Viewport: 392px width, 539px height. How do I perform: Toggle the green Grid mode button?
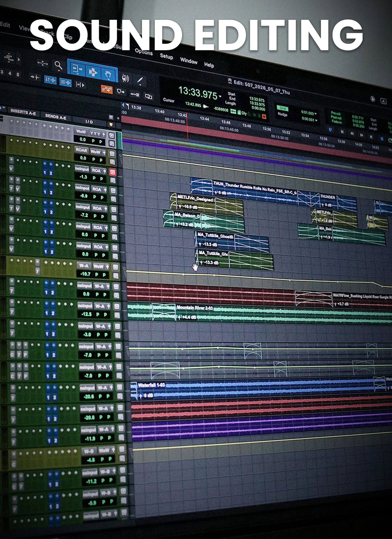[282, 108]
